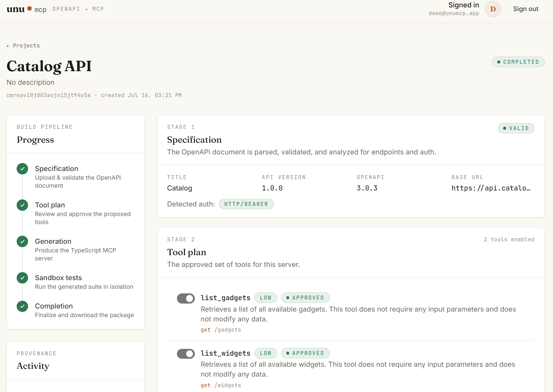Click the Catalog API heading
This screenshot has height=392, width=553.
(x=49, y=66)
